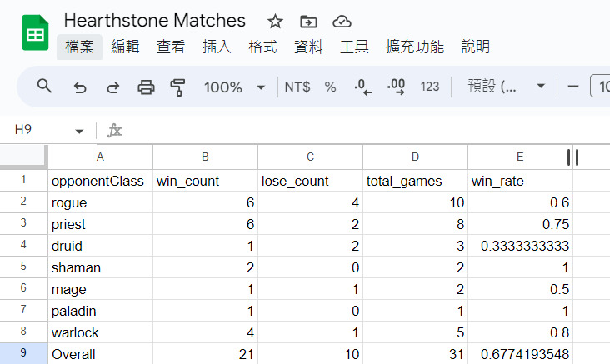Increase decimal places button

coord(396,87)
